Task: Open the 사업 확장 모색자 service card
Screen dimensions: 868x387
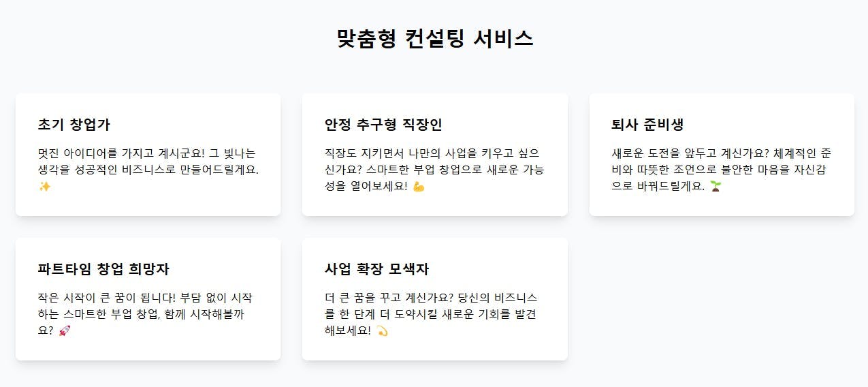Action: (x=435, y=299)
